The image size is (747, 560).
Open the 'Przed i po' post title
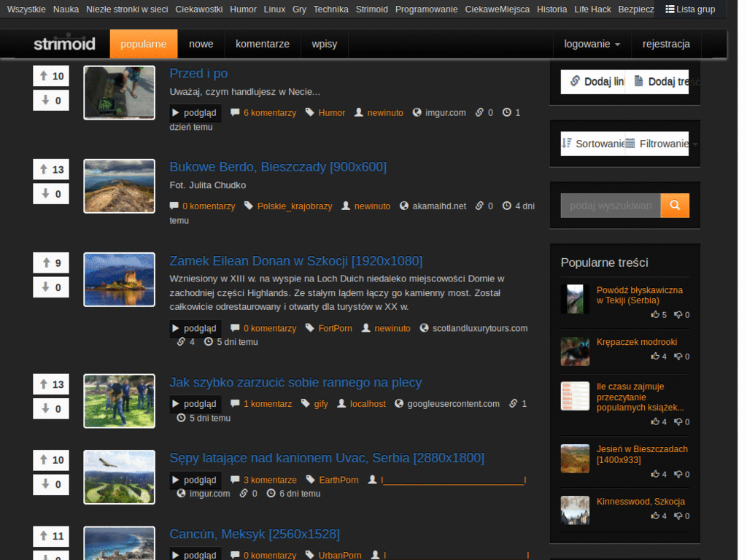coord(198,74)
